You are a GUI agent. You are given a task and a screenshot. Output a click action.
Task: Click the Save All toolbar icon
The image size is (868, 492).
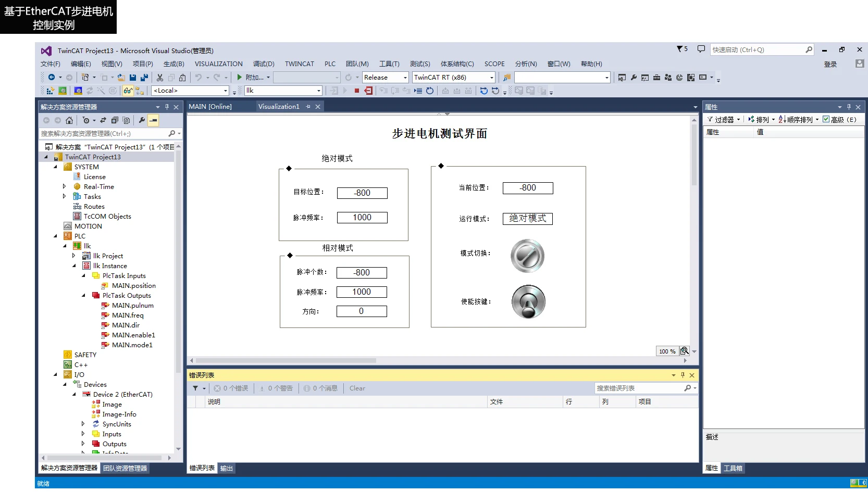coord(144,78)
